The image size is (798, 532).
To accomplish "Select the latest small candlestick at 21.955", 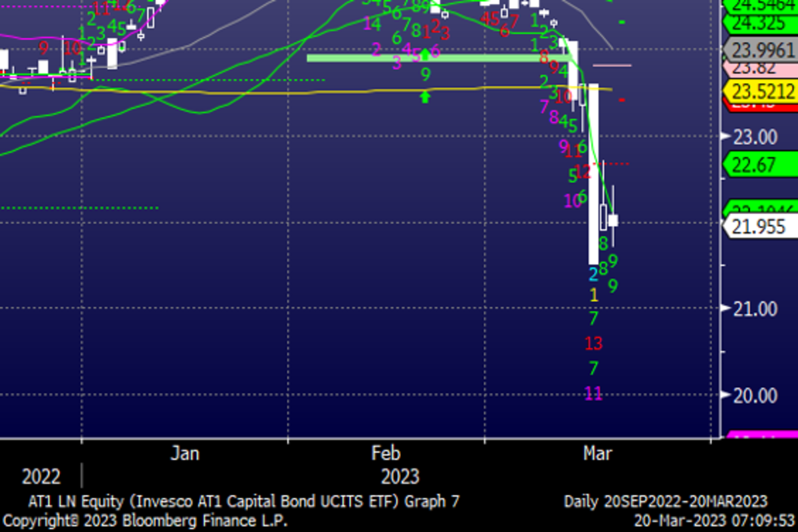I will (612, 220).
